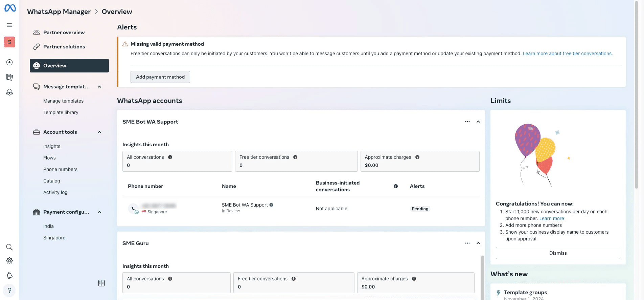The height and width of the screenshot is (300, 644).
Task: Collapse SME Guru account card
Action: [478, 243]
